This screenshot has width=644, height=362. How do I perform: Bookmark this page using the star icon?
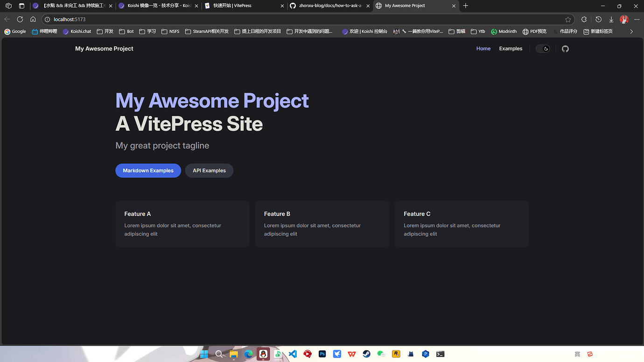568,19
